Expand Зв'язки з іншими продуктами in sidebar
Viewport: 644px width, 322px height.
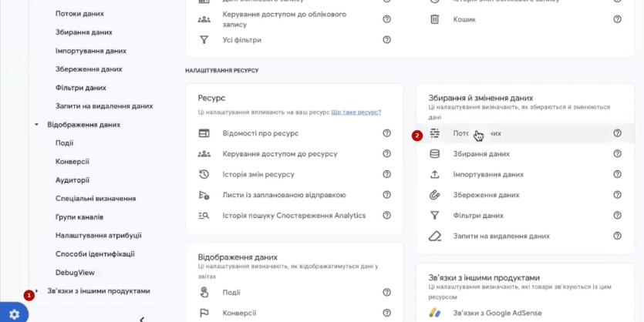pyautogui.click(x=36, y=291)
